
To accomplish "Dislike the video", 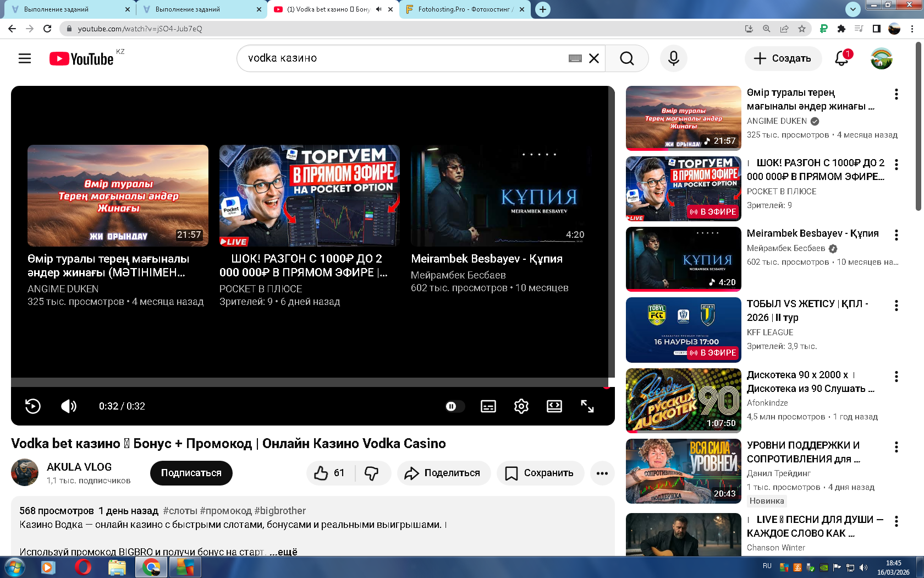I will (x=372, y=473).
